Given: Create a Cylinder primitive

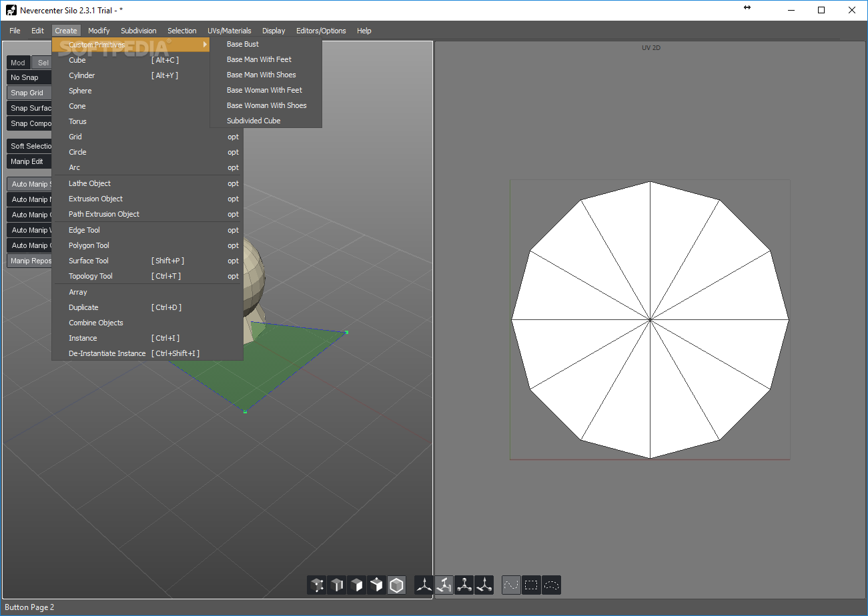Looking at the screenshot, I should (147, 75).
